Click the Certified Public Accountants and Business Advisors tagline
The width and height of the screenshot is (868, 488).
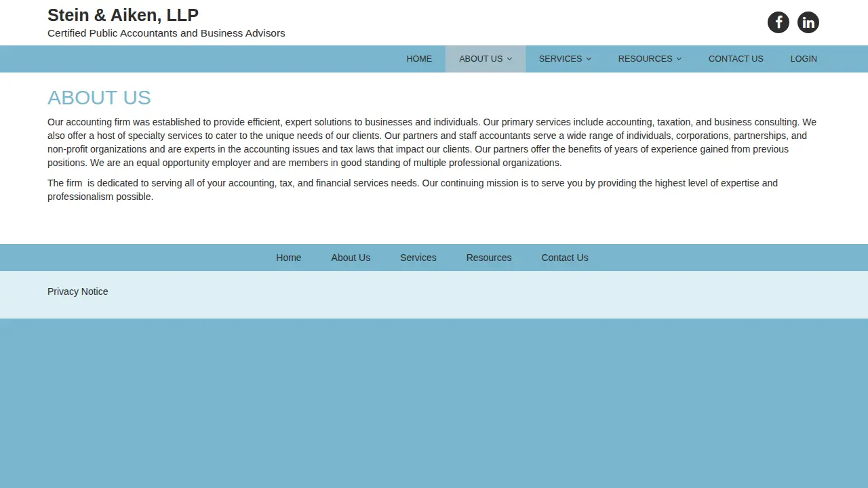click(x=166, y=33)
